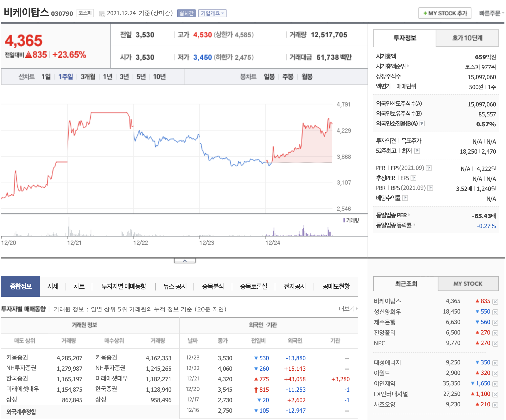Click help icon next to 52주최고 최저
Screen dimensions: 506x420
coord(417,151)
